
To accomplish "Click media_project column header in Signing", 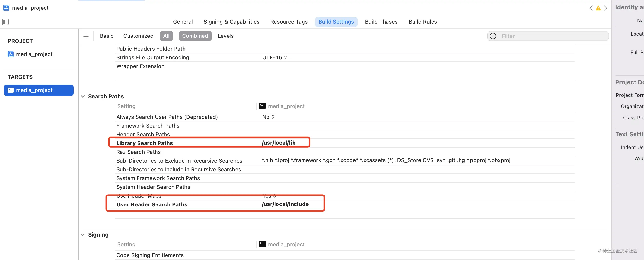I will coord(282,244).
